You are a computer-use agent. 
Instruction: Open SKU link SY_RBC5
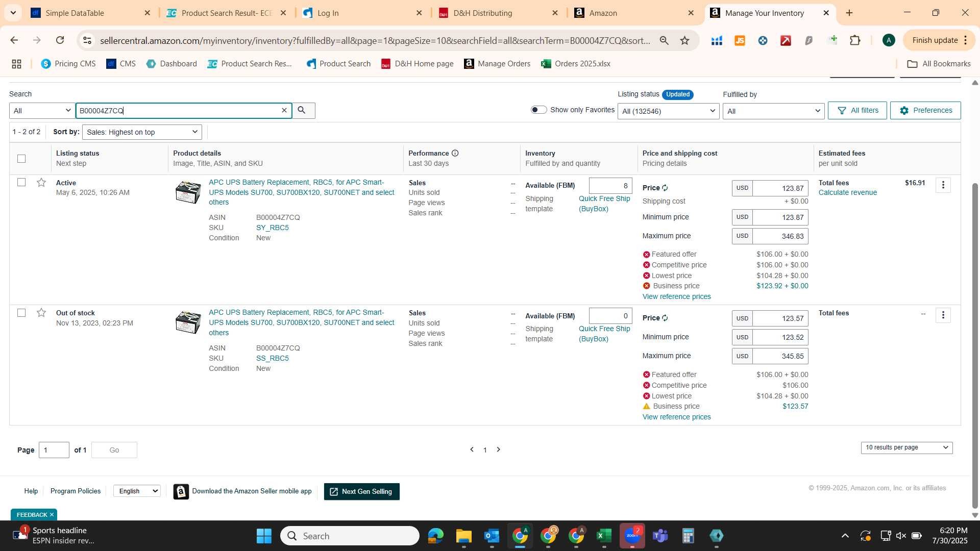coord(273,228)
